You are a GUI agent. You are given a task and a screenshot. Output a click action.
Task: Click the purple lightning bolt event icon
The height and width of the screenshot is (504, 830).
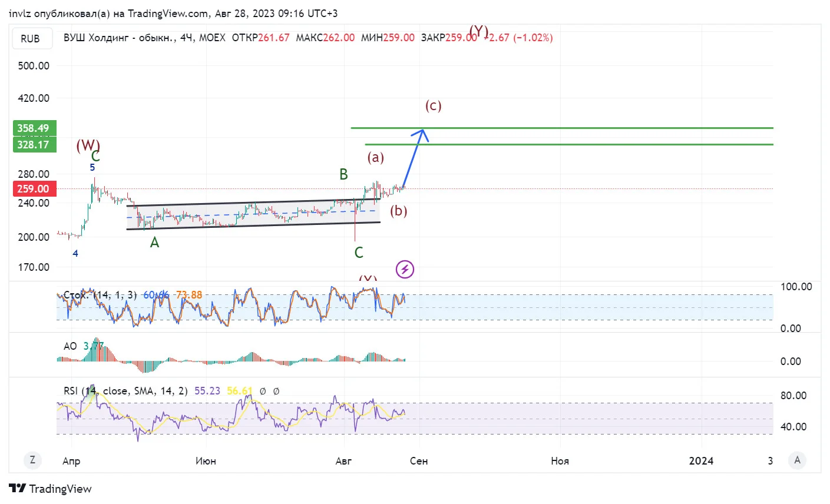405,270
